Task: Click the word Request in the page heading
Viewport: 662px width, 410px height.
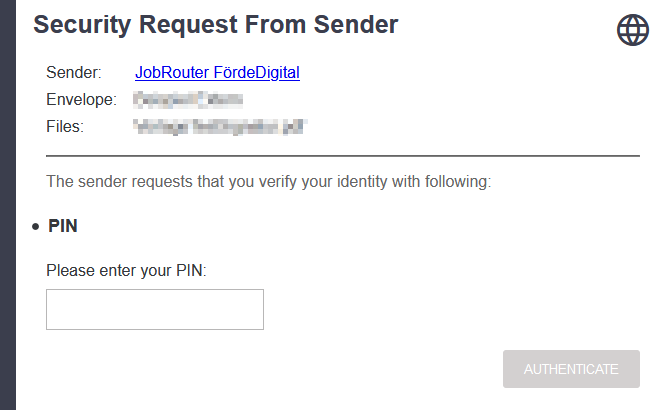Action: point(188,25)
